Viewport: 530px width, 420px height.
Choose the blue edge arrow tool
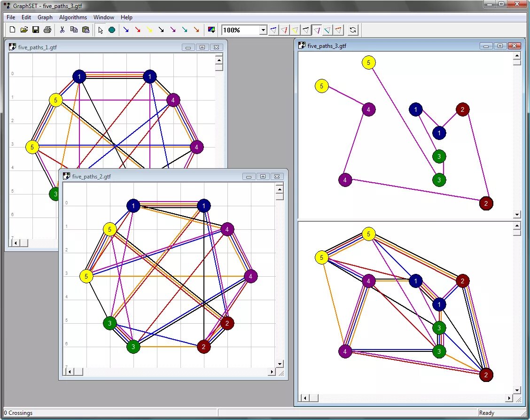coord(126,30)
